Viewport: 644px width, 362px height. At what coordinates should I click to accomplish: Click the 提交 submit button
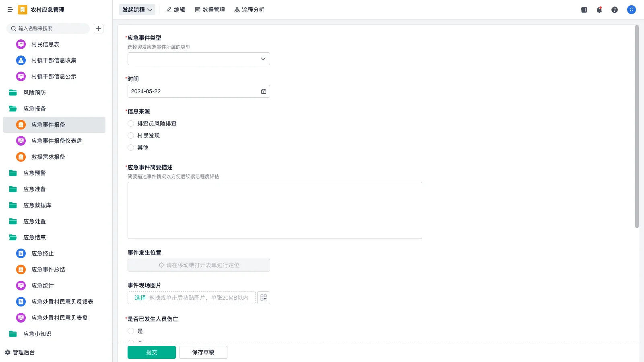click(x=152, y=352)
